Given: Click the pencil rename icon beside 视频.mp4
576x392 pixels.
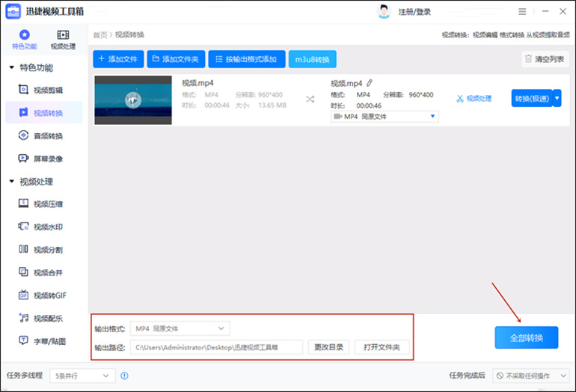Looking at the screenshot, I should tap(370, 83).
